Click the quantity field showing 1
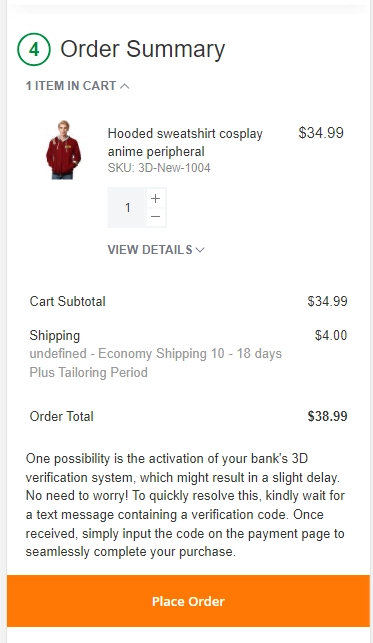373x643 pixels. 127,207
